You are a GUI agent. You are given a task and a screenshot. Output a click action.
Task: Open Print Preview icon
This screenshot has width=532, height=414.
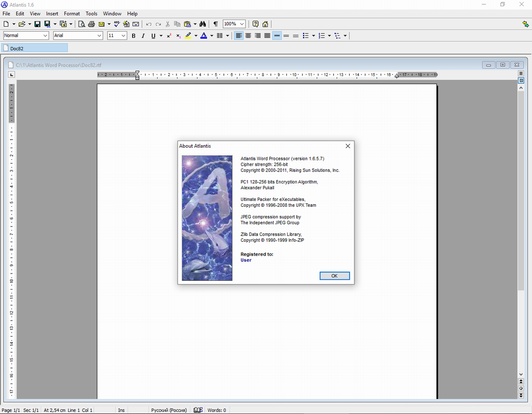pyautogui.click(x=81, y=24)
